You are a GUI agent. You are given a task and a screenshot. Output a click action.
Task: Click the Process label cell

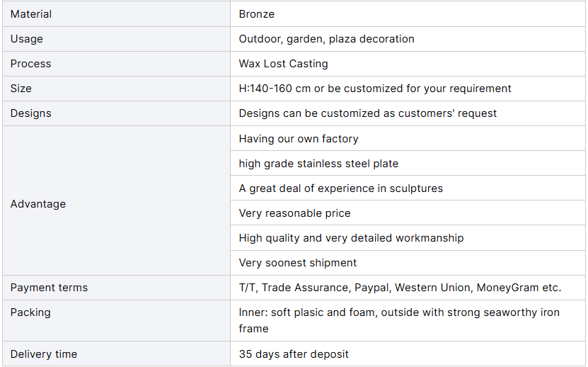click(x=116, y=64)
